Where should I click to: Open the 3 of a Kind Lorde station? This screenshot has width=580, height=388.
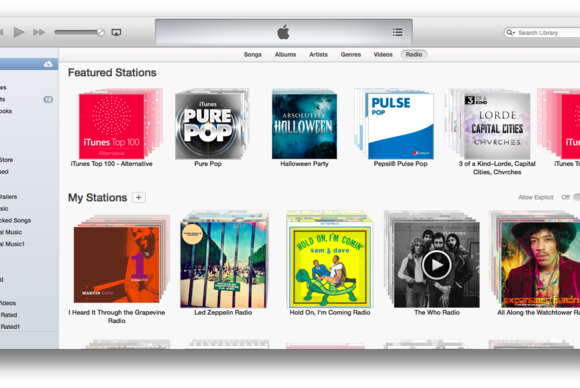pyautogui.click(x=497, y=126)
